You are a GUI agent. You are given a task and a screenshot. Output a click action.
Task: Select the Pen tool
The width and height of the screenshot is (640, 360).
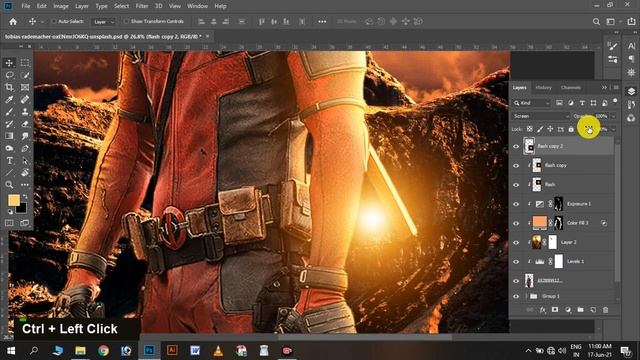point(25,148)
